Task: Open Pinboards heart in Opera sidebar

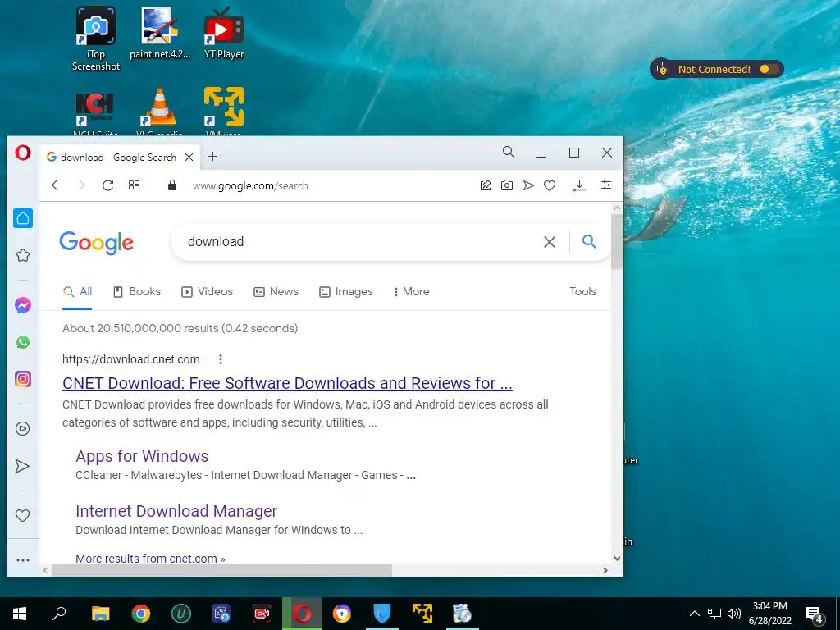Action: (22, 515)
